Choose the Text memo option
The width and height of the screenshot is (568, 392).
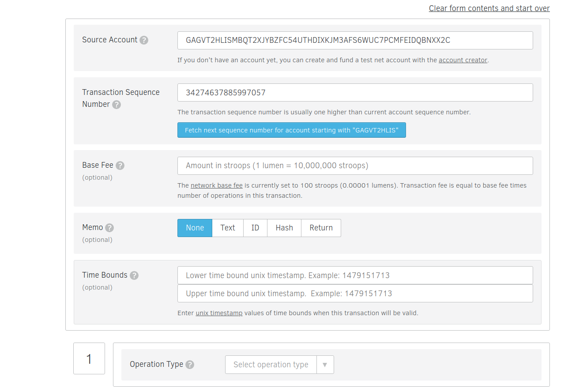point(228,228)
